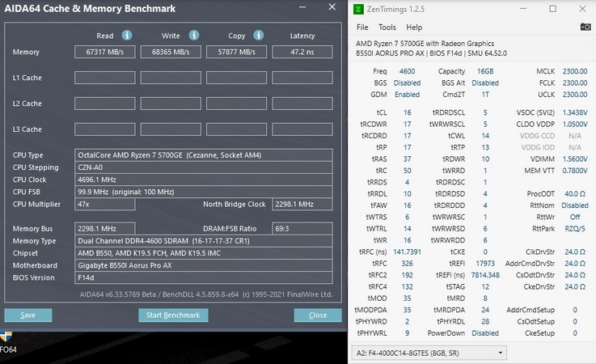596x364 pixels.
Task: Click the tCL 16 value
Action: coord(407,112)
